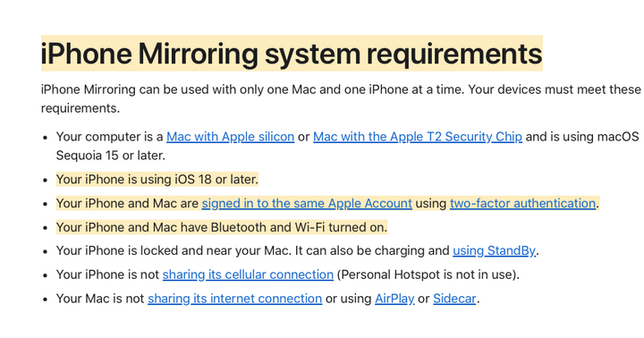Click the Sequoia 15 or later text
Viewport: 644px width, 338px height.
[x=111, y=156]
